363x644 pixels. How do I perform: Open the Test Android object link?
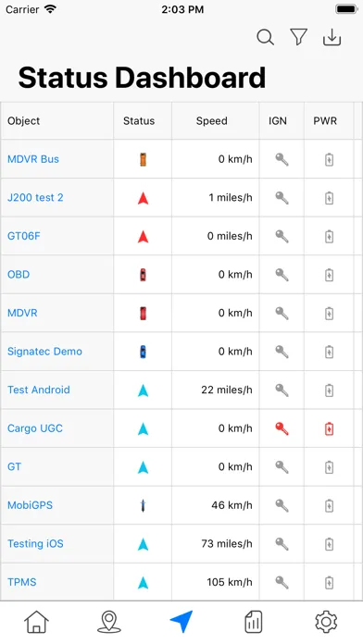pos(39,390)
